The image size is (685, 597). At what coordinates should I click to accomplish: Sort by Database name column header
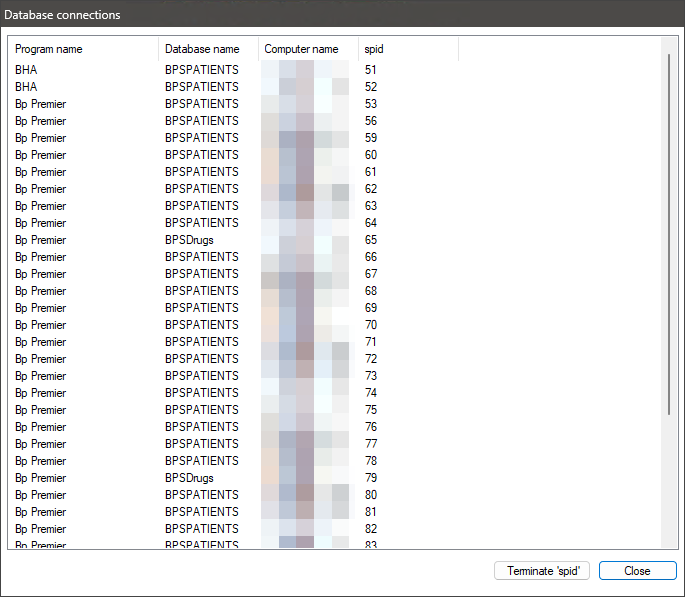tap(208, 49)
